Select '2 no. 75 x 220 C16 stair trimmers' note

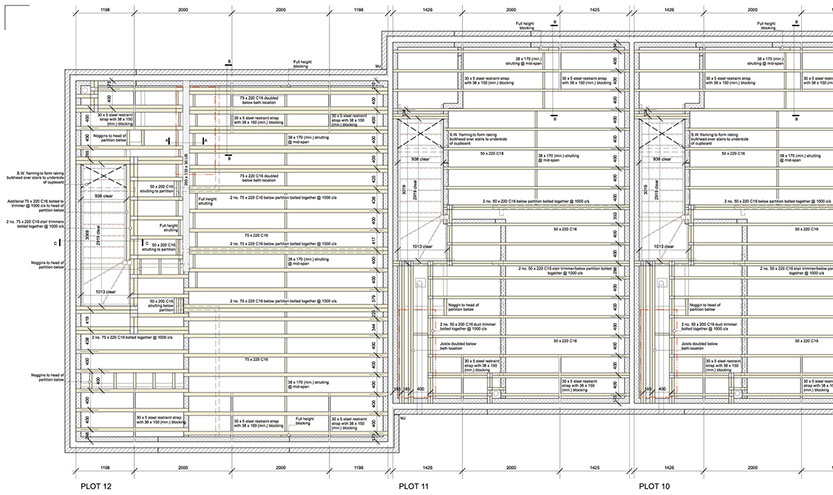point(32,223)
